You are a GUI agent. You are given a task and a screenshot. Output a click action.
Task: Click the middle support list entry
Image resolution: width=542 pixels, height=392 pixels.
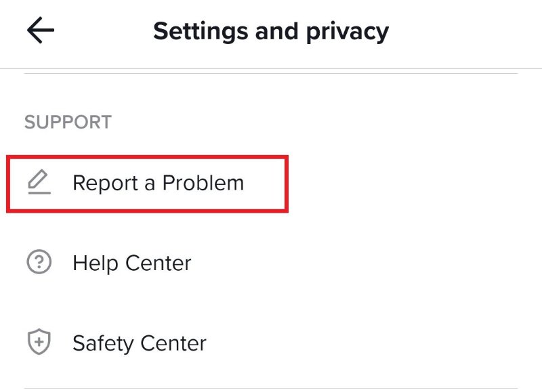tap(132, 263)
